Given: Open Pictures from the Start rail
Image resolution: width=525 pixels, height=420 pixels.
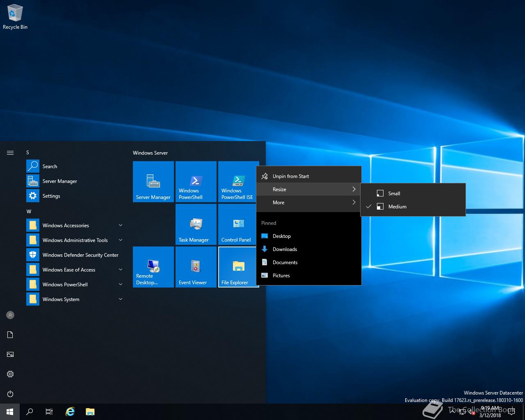Looking at the screenshot, I should click(10, 354).
